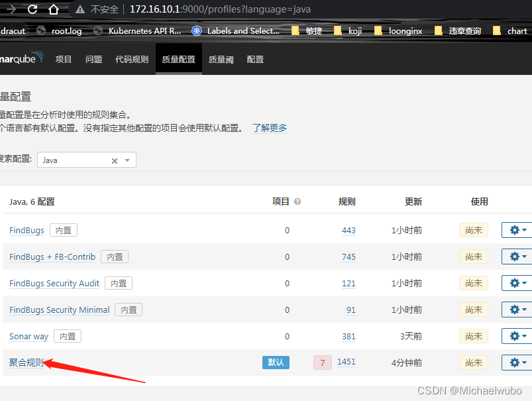Screen dimensions: 532x401
Task: Open gear menu for FindBugs Security Minimal
Action: (x=517, y=310)
